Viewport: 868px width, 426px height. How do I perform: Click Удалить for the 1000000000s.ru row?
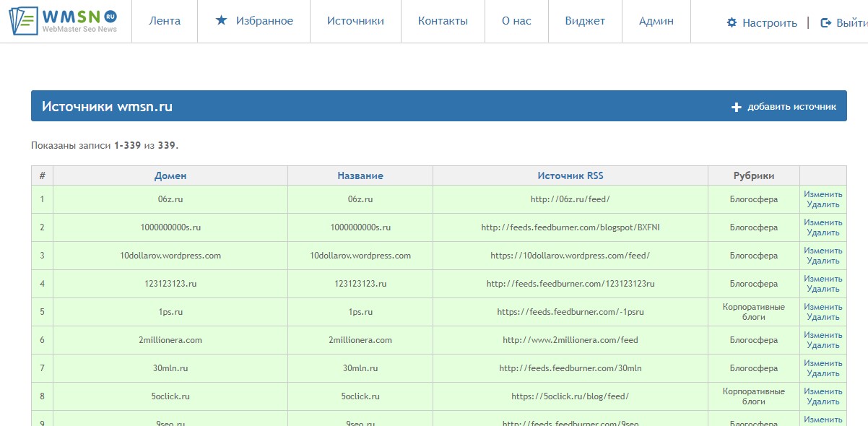(x=823, y=232)
